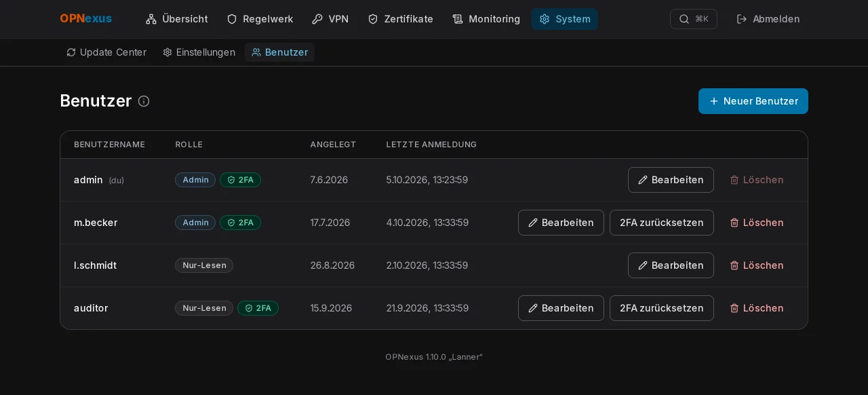Image resolution: width=868 pixels, height=395 pixels.
Task: Click Abmelden to log out
Action: pos(768,19)
